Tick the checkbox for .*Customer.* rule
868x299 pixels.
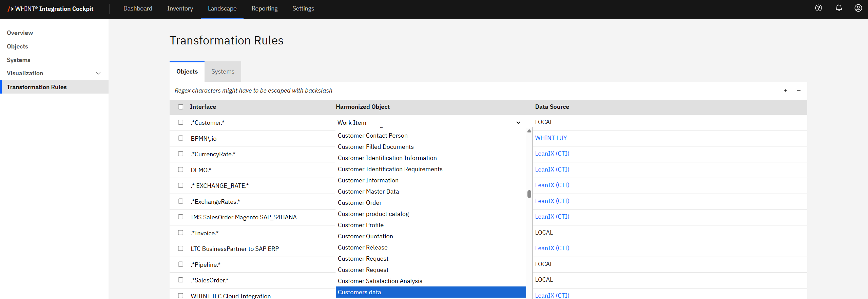(x=180, y=122)
